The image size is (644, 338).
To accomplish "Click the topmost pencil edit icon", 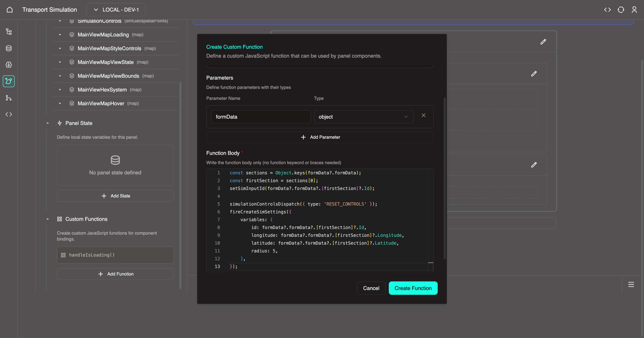I will click(543, 42).
